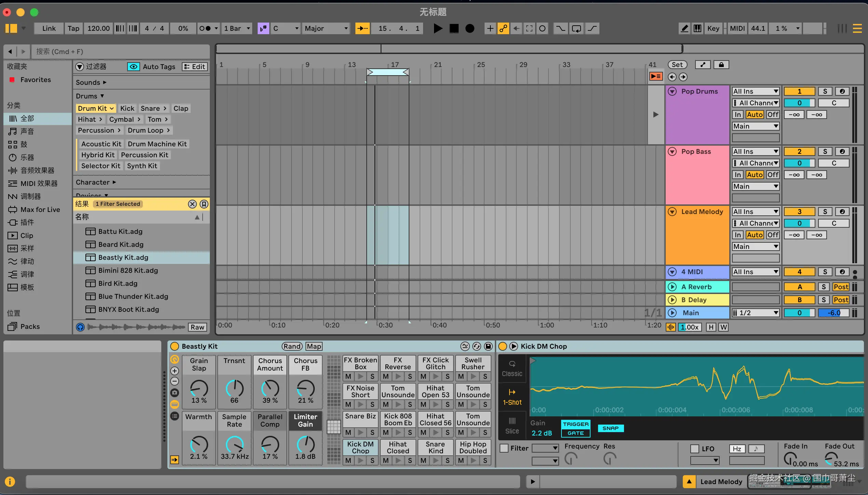868x495 pixels.
Task: Click the Arrangement Loop switch icon
Action: [x=576, y=28]
